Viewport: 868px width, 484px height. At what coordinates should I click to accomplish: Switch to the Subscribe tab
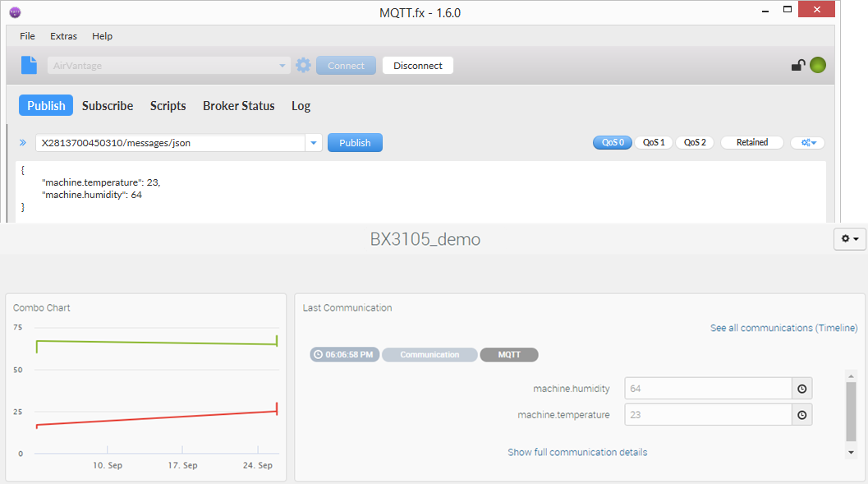[x=108, y=105]
